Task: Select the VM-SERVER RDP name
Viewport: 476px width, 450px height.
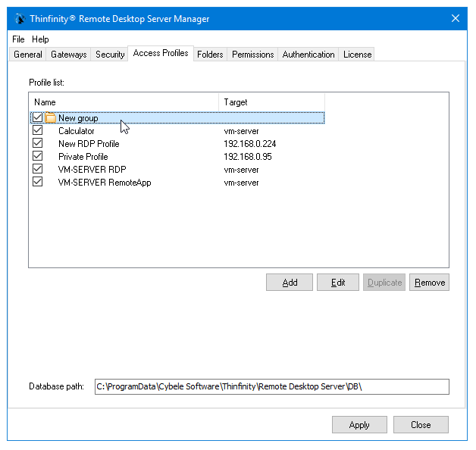Action: pos(92,170)
